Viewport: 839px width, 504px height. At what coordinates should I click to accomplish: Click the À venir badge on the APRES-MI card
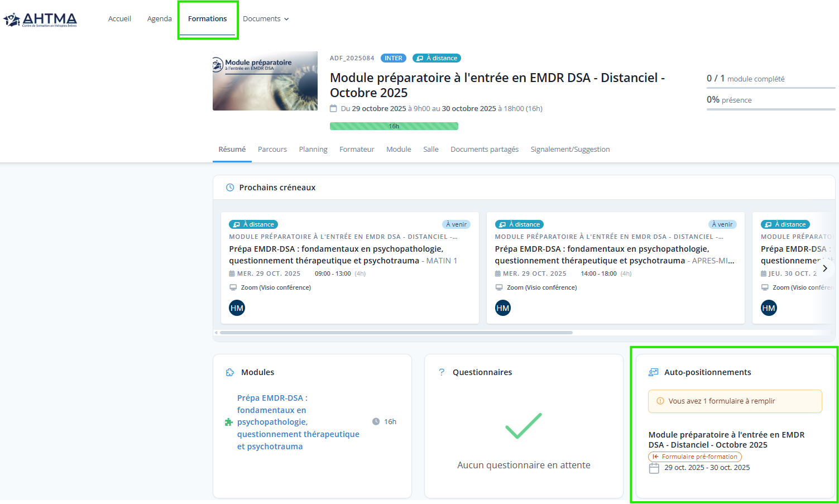tap(722, 224)
